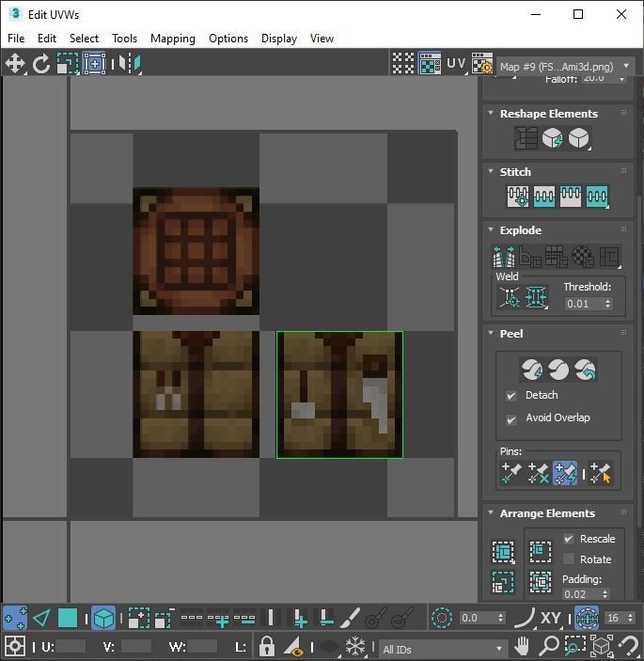Click the Stitch Custom icon
The image size is (644, 661).
point(597,197)
